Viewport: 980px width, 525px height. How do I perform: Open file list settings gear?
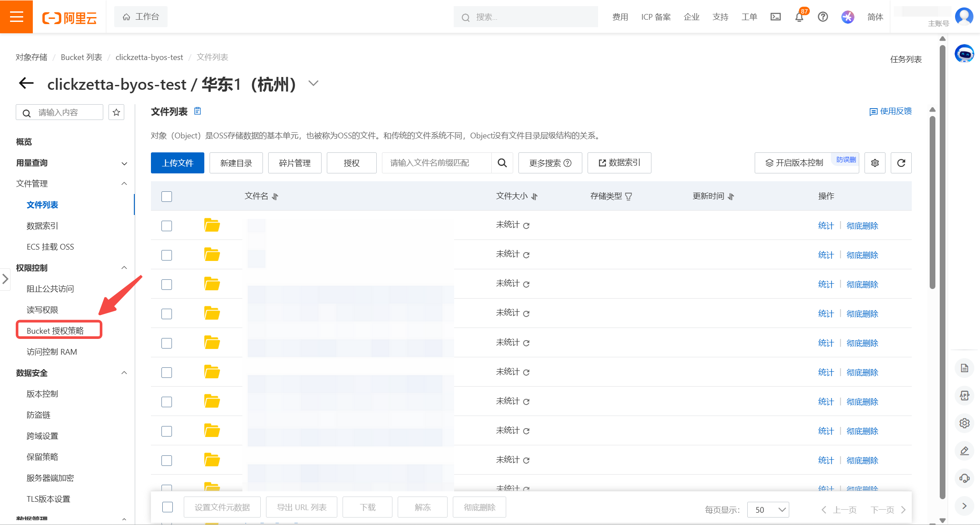click(875, 163)
